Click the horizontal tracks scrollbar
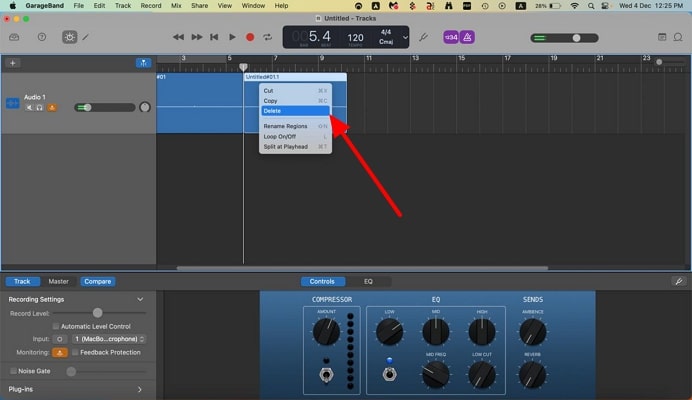 [362, 268]
